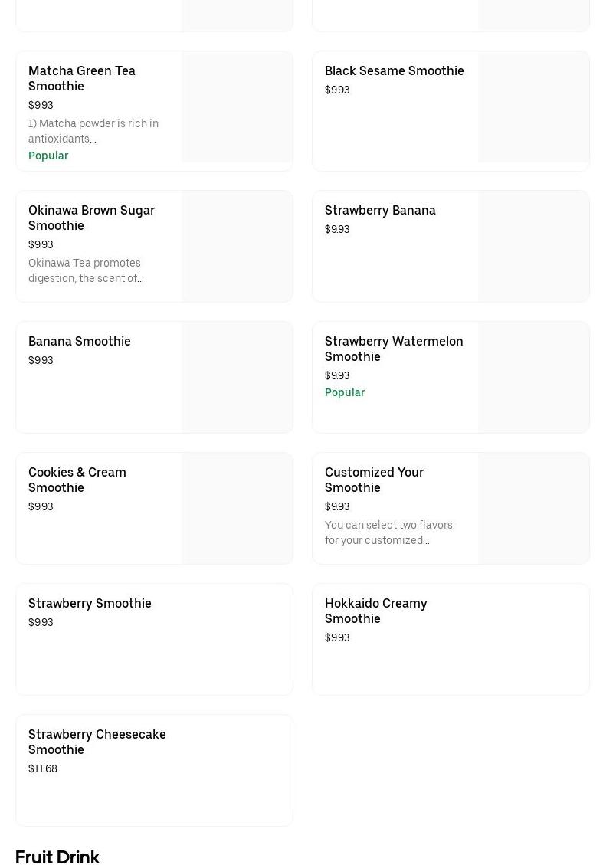
Task: Select the Strawberry Watermelon Smoothie title
Action: click(394, 349)
